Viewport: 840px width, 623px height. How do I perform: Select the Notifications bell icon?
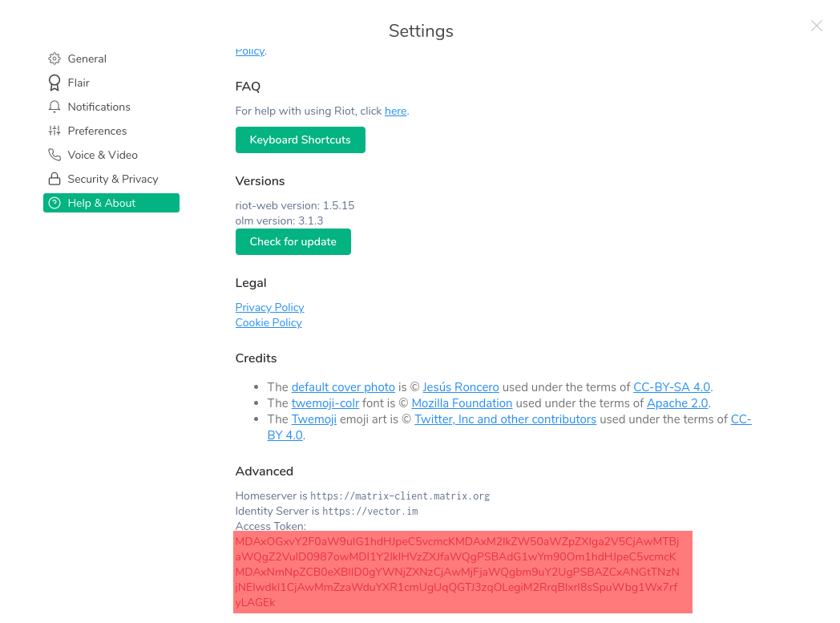coord(55,107)
